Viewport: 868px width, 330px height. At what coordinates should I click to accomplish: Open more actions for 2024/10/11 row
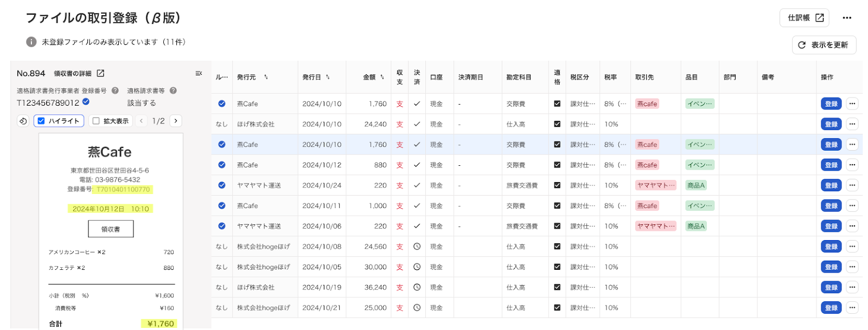852,206
